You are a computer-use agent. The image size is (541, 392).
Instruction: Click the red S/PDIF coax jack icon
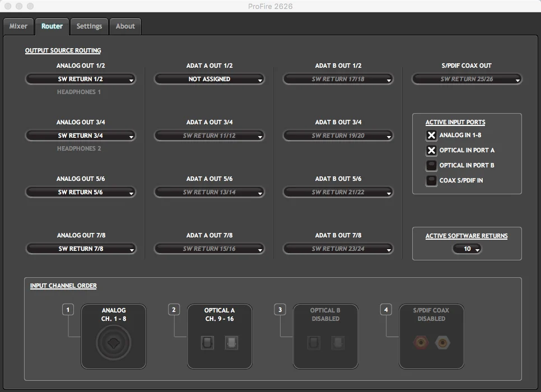421,343
